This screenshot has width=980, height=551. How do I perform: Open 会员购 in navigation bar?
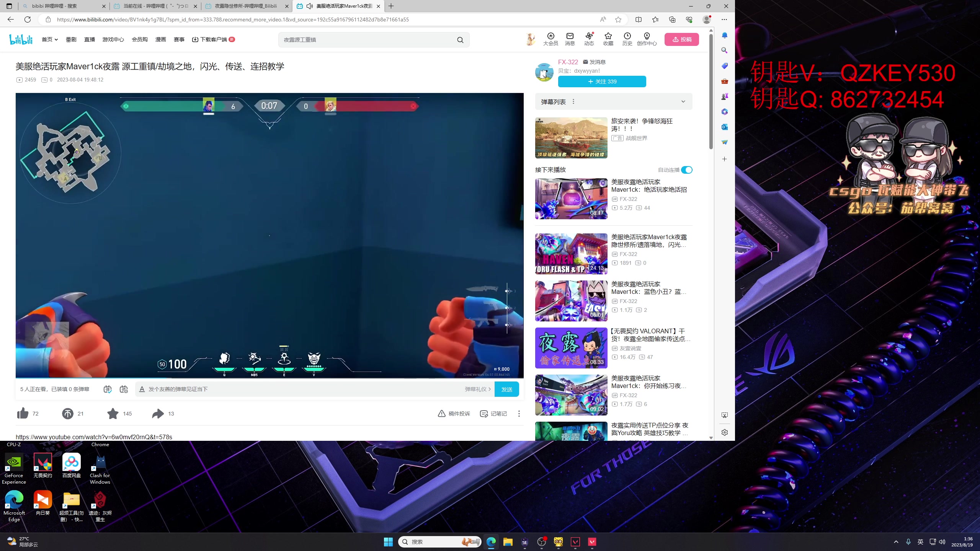pyautogui.click(x=139, y=39)
